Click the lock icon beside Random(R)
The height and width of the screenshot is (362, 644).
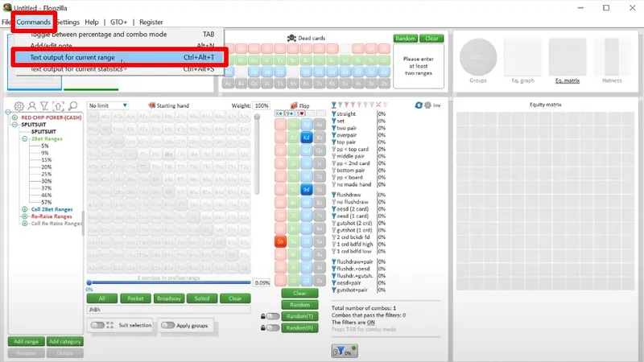[x=263, y=327]
